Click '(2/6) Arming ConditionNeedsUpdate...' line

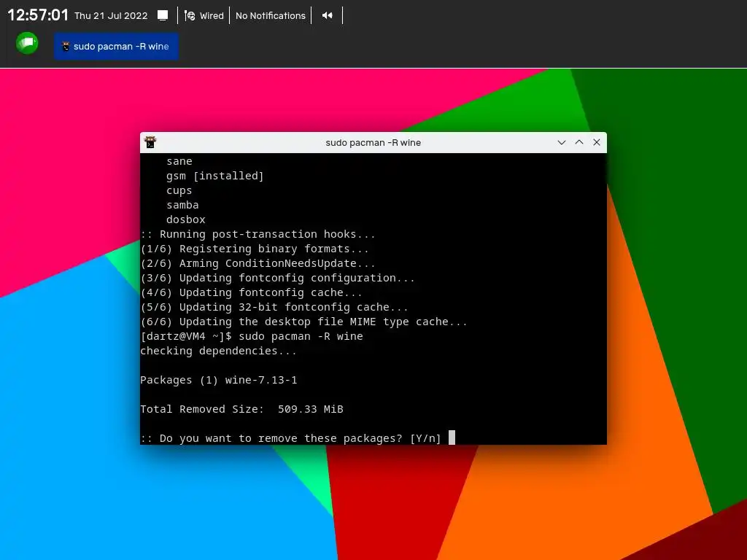[x=258, y=263]
